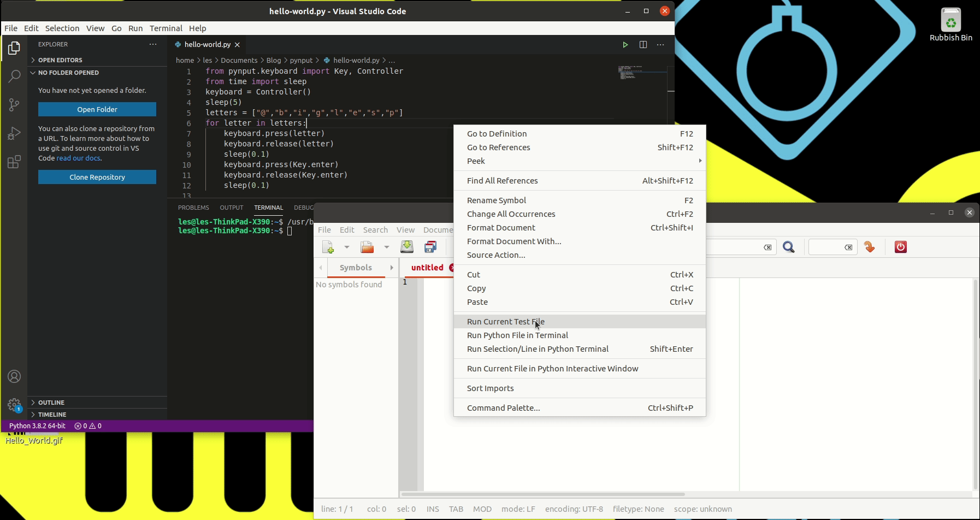
Task: Open the Hello_World.gif desktop file
Action: coord(34,440)
